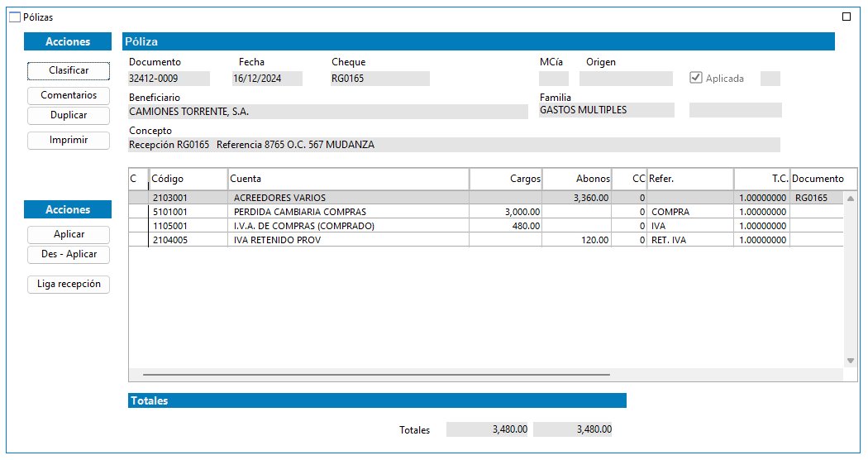Click the Fecha field 16/12/2024
The width and height of the screenshot is (868, 460).
tap(267, 79)
